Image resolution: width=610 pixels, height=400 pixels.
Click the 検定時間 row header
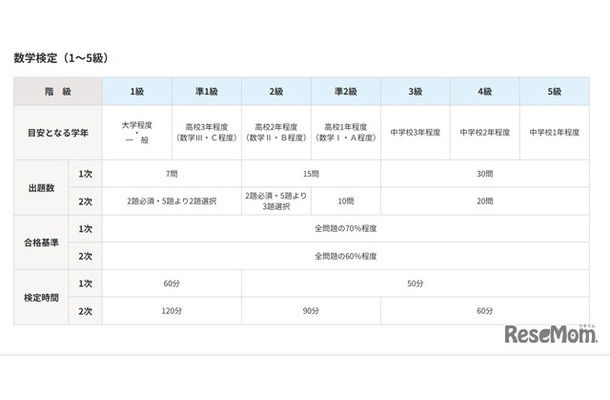(x=40, y=297)
